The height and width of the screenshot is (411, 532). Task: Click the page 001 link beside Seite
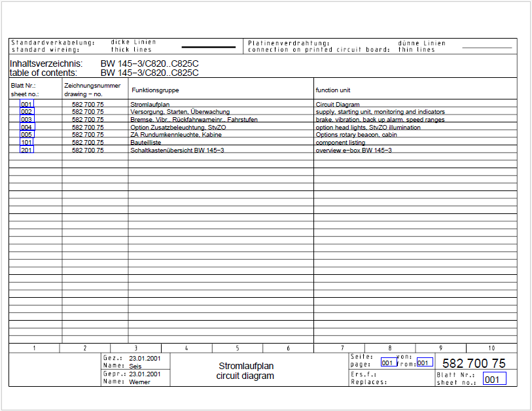click(389, 362)
